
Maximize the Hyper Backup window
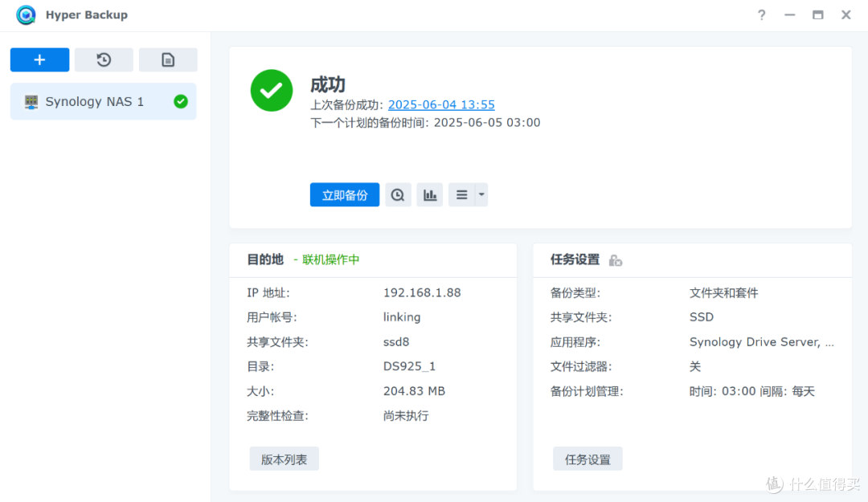(x=817, y=15)
